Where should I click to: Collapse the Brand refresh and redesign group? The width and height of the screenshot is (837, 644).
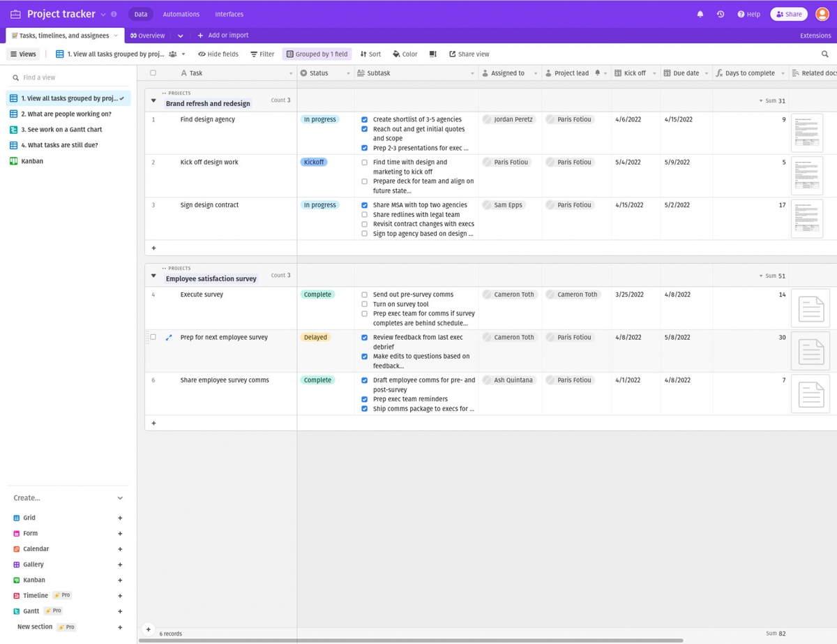pyautogui.click(x=153, y=100)
